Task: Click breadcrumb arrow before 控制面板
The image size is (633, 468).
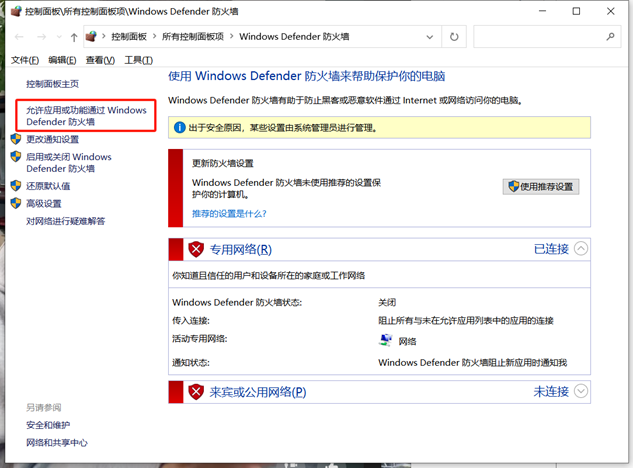Action: [104, 37]
